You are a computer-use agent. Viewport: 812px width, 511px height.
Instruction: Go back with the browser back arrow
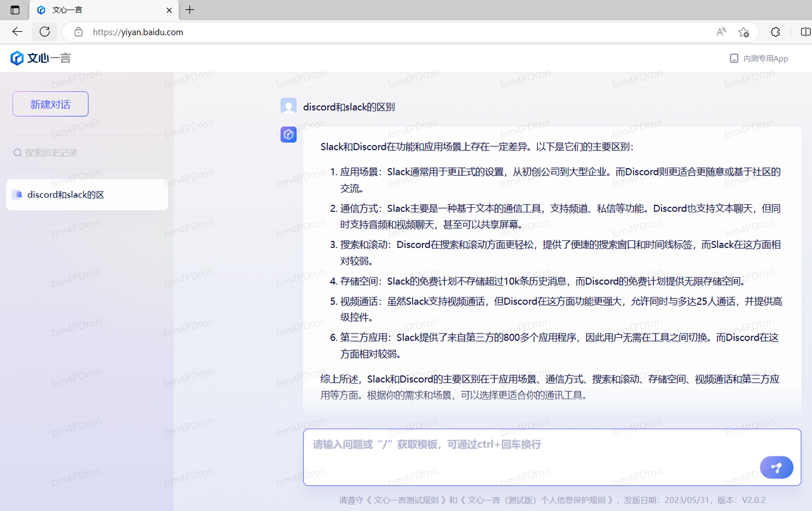click(17, 32)
